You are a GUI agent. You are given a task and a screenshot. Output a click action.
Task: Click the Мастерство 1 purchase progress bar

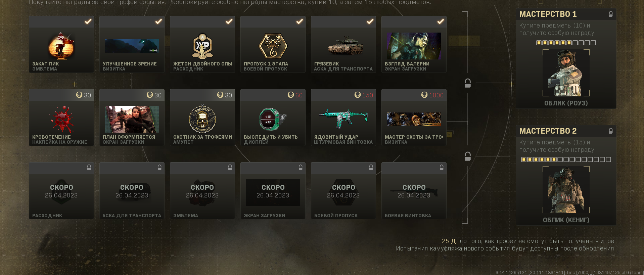pyautogui.click(x=566, y=43)
